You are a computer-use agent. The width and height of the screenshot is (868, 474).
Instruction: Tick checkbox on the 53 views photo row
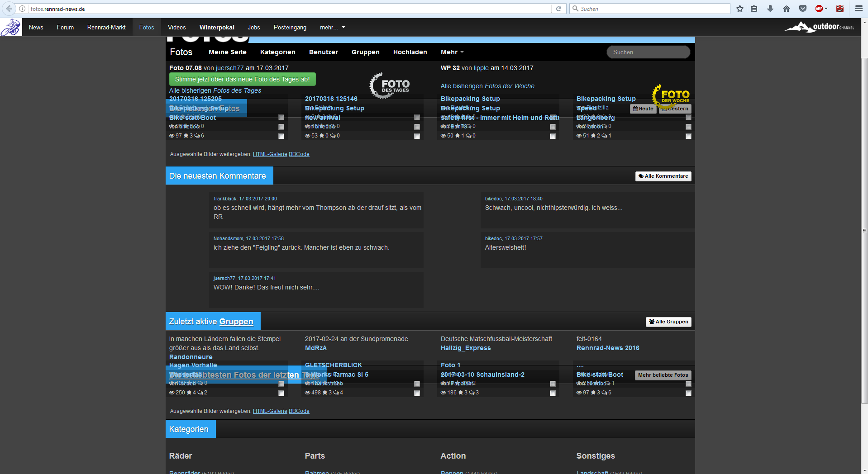(x=417, y=136)
